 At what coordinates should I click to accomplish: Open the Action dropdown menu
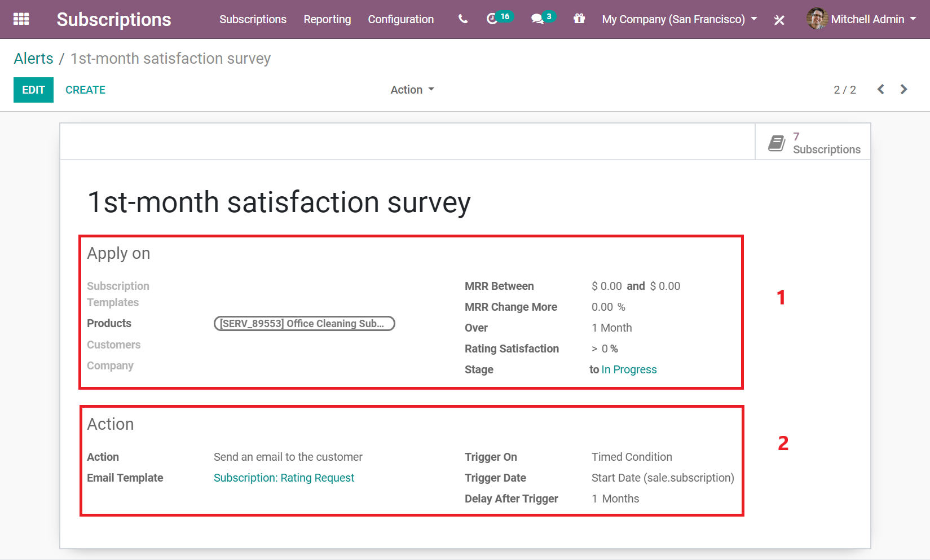click(x=412, y=89)
